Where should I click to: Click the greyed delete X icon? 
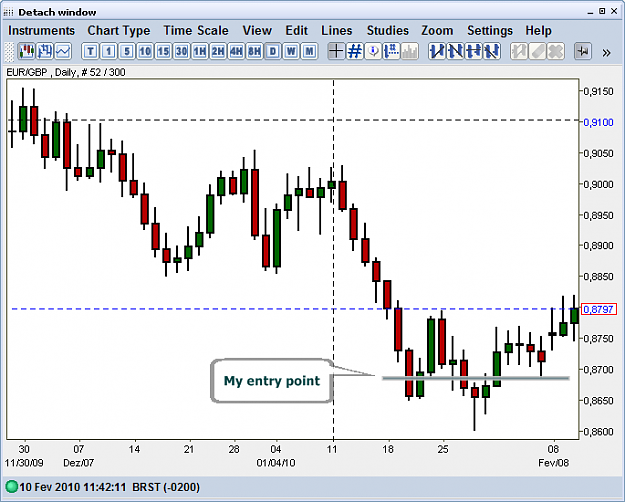556,51
